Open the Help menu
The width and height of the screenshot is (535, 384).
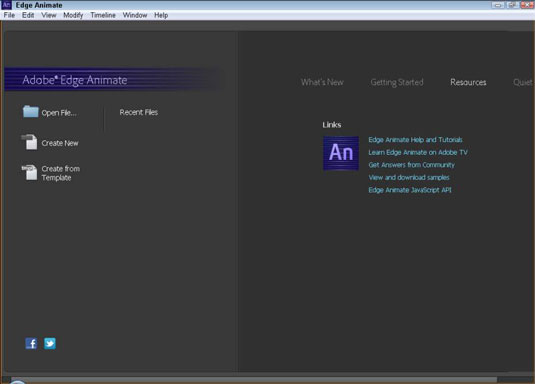pos(161,15)
